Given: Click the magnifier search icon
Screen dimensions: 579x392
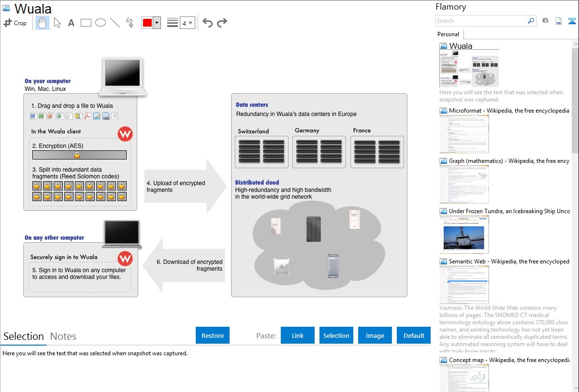Looking at the screenshot, I should (531, 21).
